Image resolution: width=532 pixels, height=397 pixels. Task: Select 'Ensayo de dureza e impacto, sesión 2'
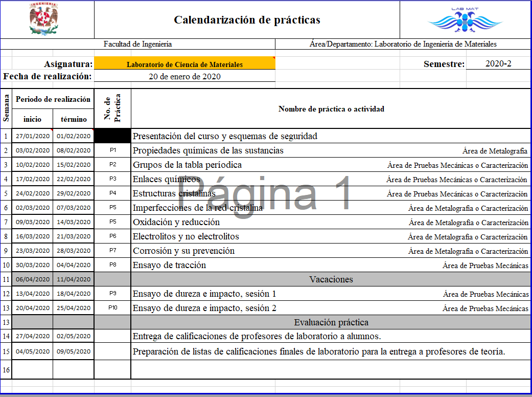tap(204, 308)
